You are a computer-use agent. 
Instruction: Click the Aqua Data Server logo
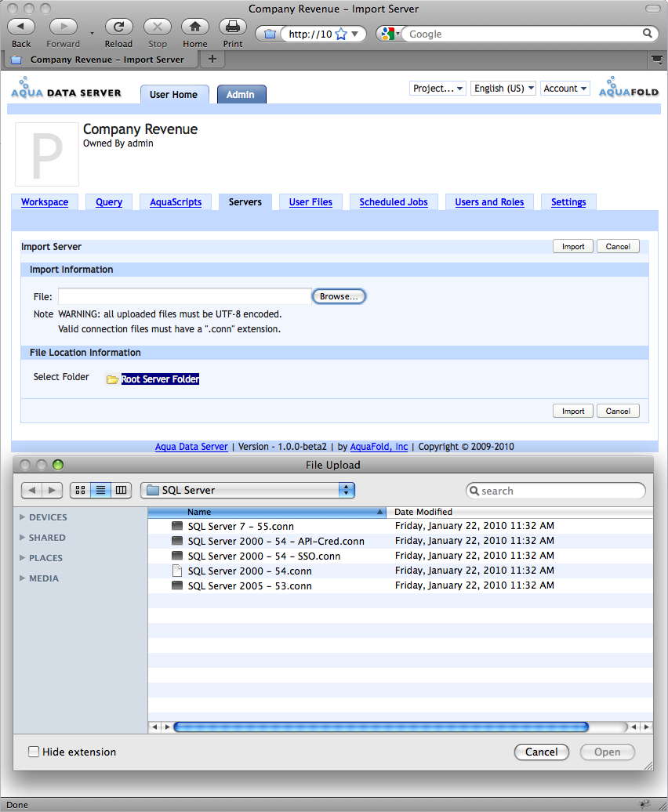(66, 88)
